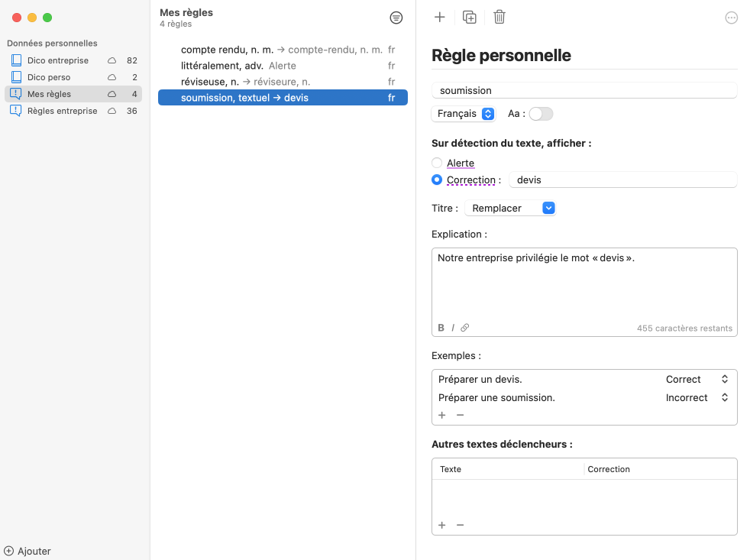
Task: Delete rule with the trash icon
Action: coord(499,17)
